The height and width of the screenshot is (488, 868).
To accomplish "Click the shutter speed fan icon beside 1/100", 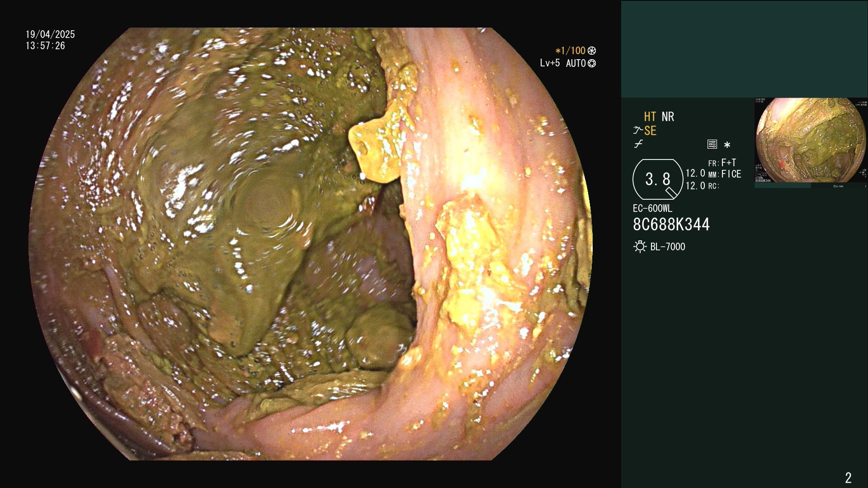I will point(591,51).
